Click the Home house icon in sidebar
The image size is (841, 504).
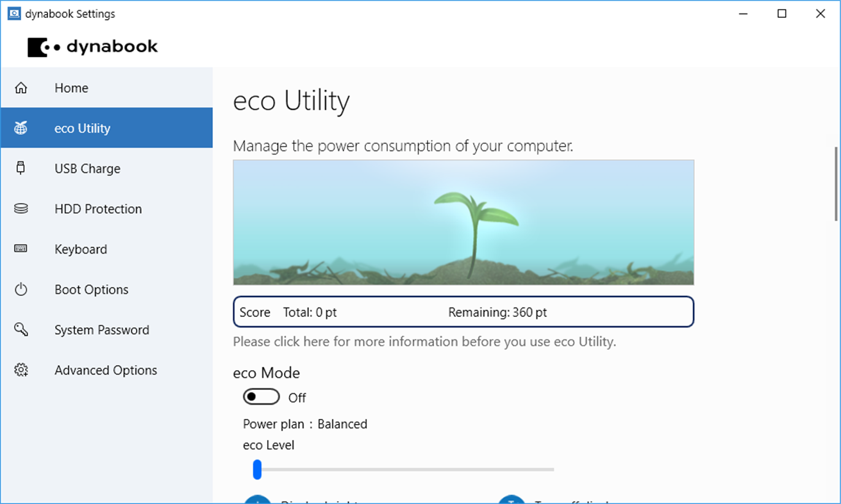21,87
